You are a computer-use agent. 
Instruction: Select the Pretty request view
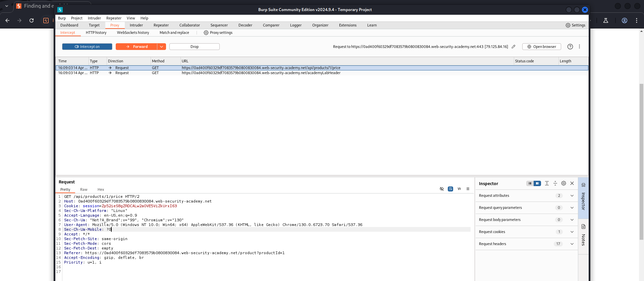(x=65, y=189)
